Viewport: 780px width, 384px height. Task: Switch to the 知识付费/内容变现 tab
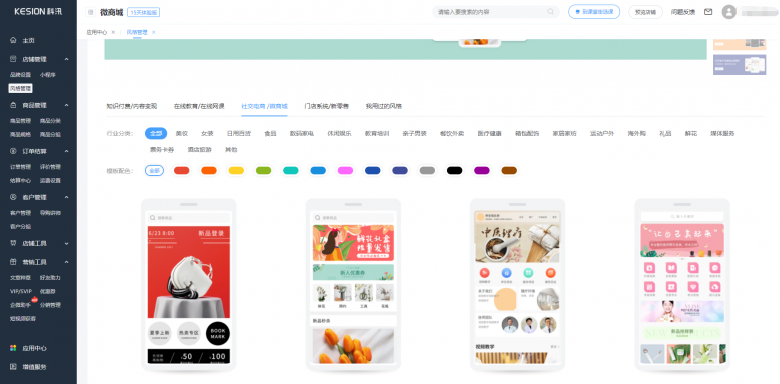point(132,106)
